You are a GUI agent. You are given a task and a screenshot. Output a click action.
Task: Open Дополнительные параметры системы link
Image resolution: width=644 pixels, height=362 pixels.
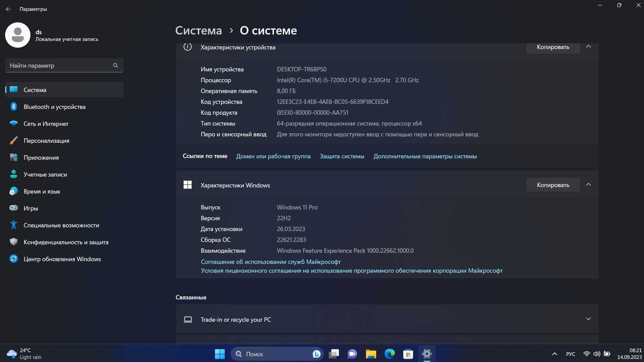coord(425,156)
